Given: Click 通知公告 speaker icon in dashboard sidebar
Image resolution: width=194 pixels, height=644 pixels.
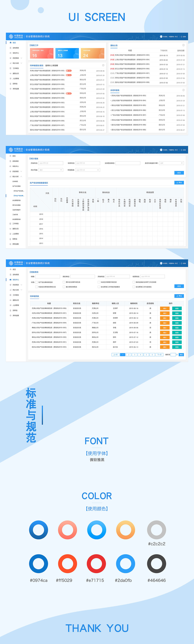Looking at the screenshot, I should click(10, 74).
